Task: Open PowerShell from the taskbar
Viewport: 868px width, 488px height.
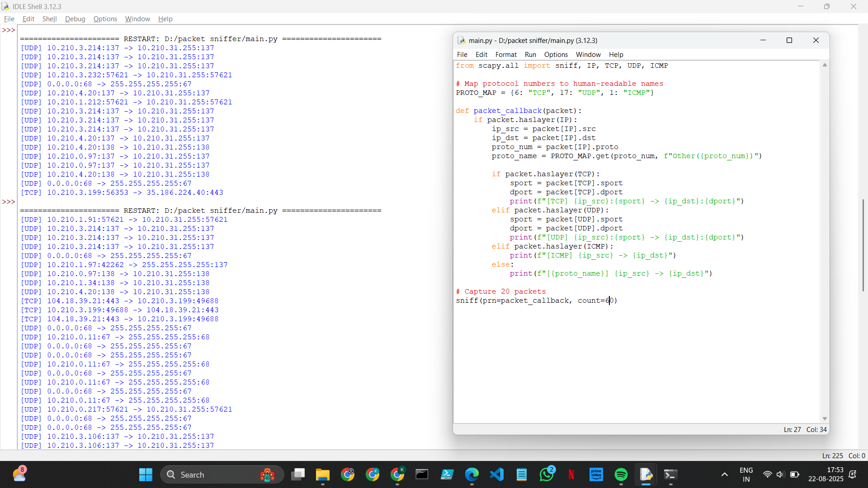Action: [x=447, y=474]
